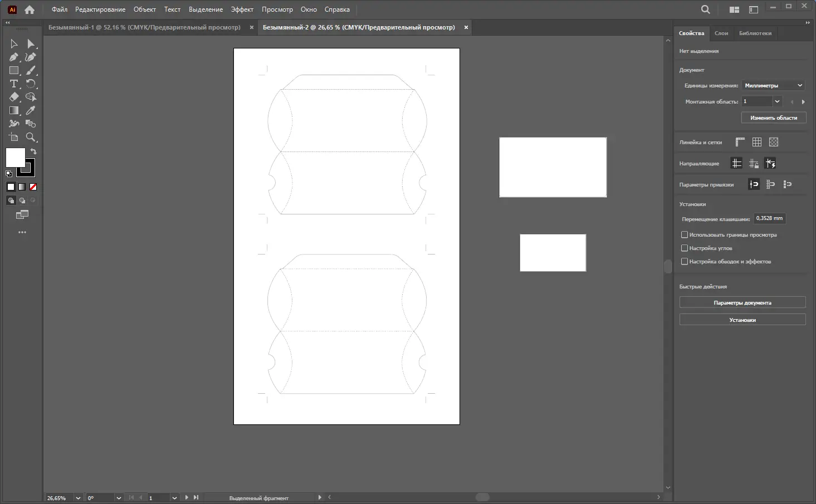
Task: Open the Файл menu
Action: coord(60,9)
